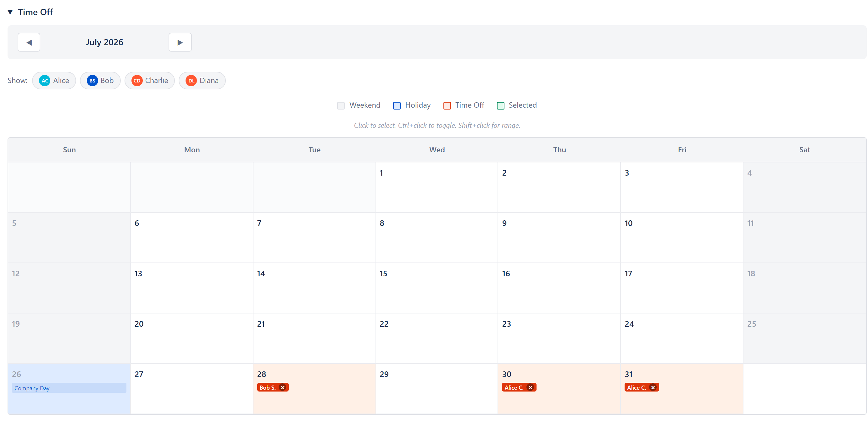
Task: Go to next month arrow
Action: (180, 42)
